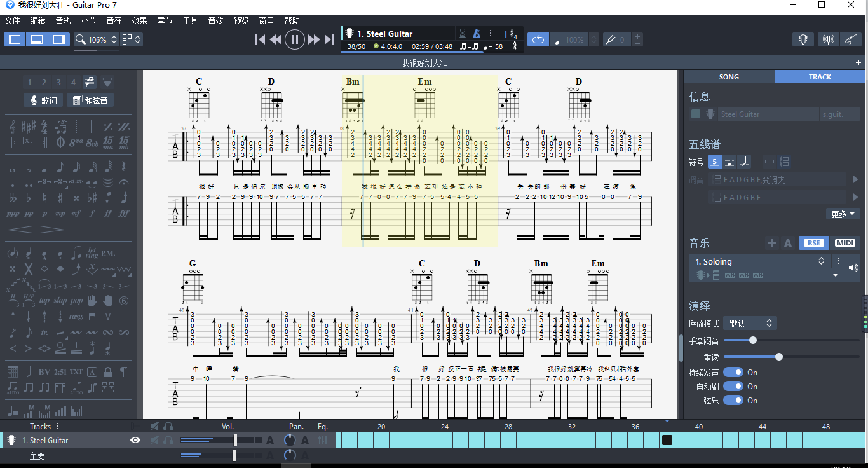This screenshot has height=468, width=868.
Task: Toggle the bottom track panel
Action: (x=37, y=39)
